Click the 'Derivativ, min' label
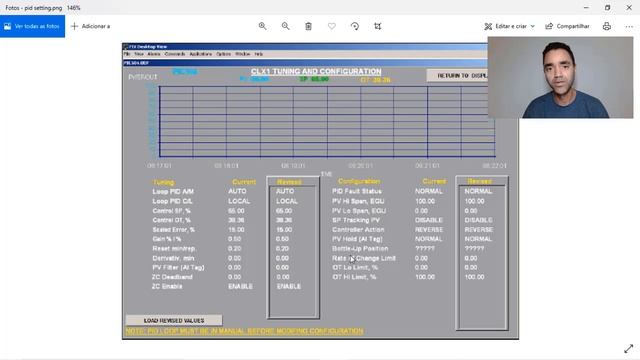Viewport: 640px width, 360px height. [x=173, y=258]
